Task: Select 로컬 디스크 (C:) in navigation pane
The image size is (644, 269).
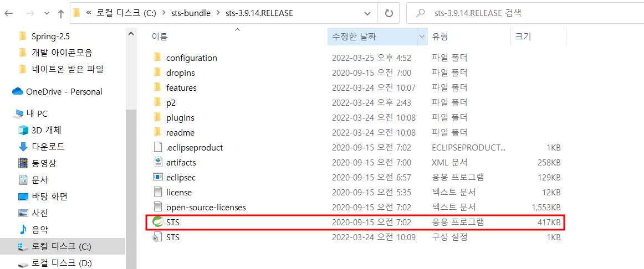Action: (x=63, y=246)
